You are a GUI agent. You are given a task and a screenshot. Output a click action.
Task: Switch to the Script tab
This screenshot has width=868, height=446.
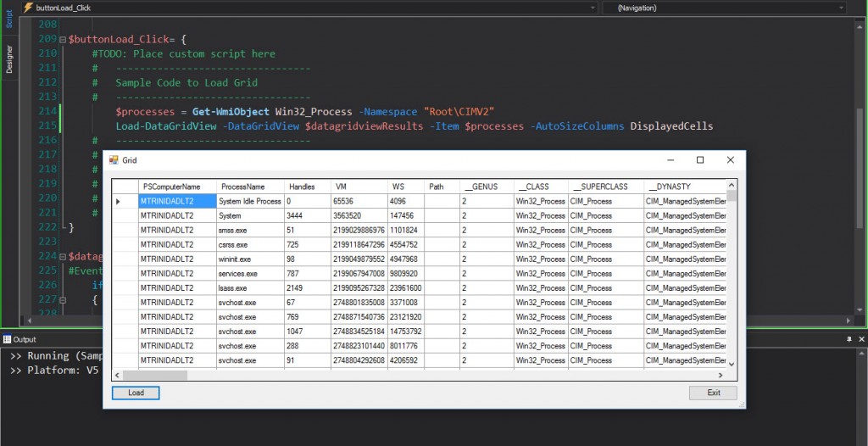(8, 19)
